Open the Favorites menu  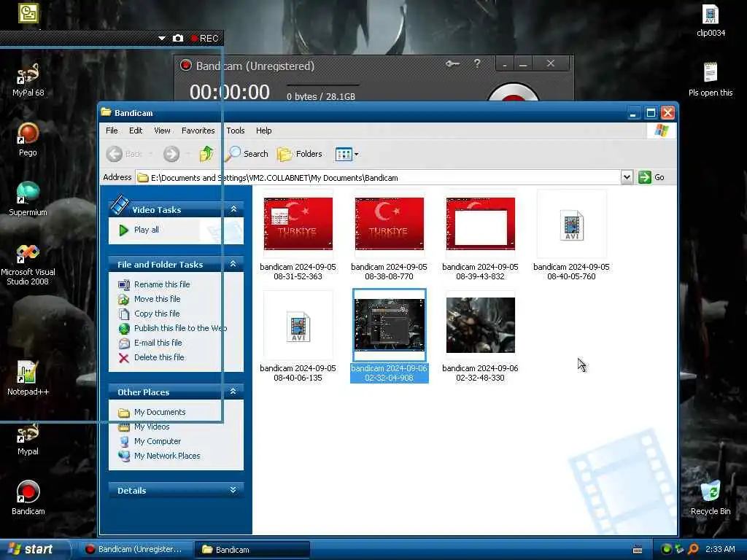coord(198,131)
